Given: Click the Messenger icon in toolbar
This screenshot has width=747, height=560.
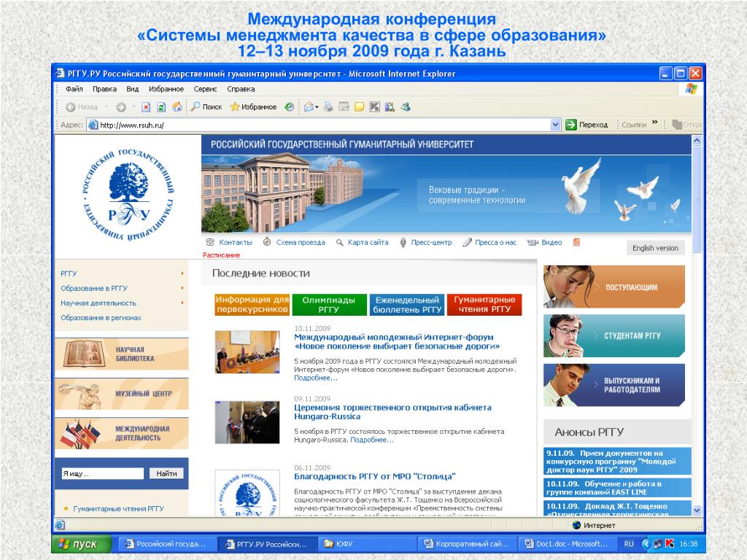Looking at the screenshot, I should point(406,106).
